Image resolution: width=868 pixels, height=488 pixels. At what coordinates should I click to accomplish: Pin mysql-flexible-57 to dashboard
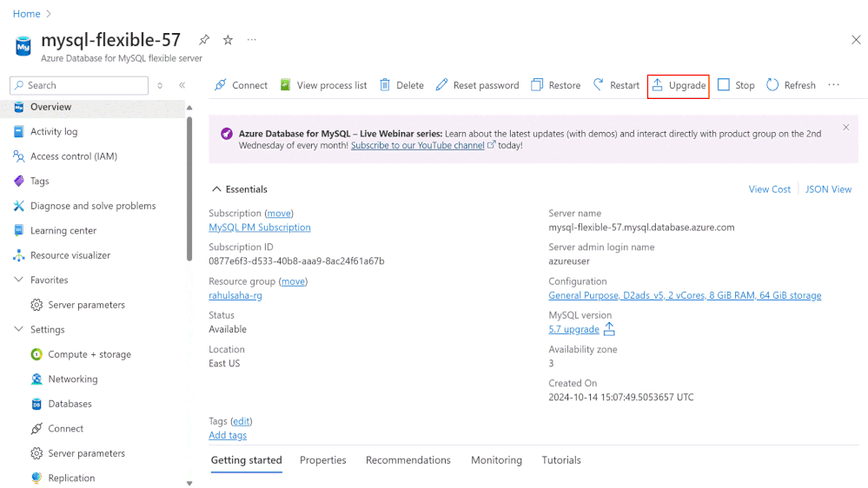pyautogui.click(x=204, y=40)
